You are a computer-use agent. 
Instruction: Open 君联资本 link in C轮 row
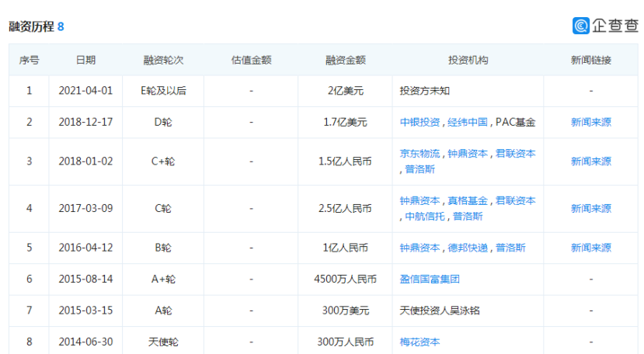click(516, 201)
